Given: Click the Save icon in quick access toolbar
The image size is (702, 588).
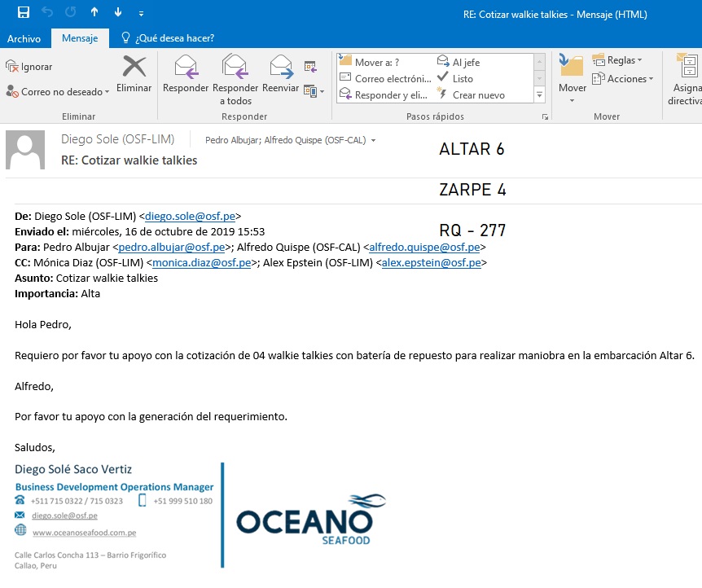Looking at the screenshot, I should coord(24,12).
